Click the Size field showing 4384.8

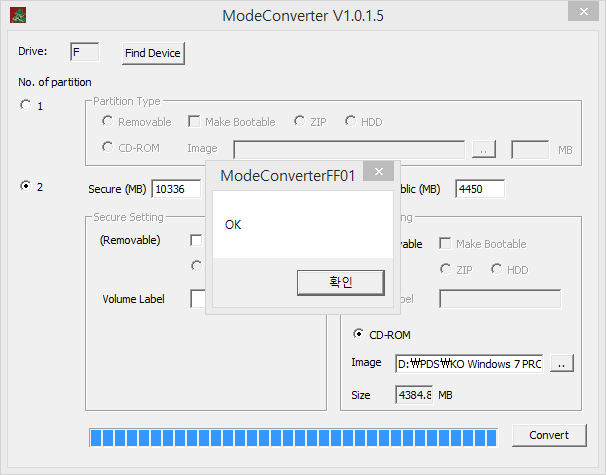pos(414,395)
